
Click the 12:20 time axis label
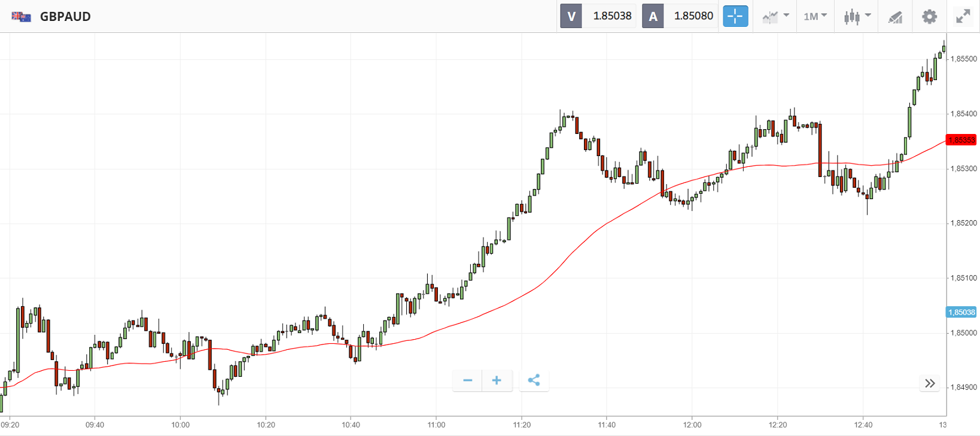point(778,425)
